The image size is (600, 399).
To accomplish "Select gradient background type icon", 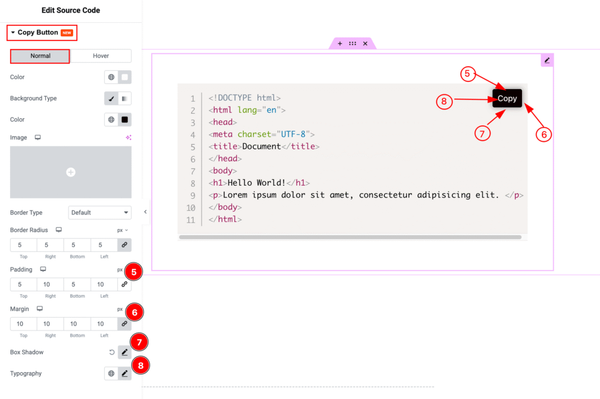I will [124, 98].
